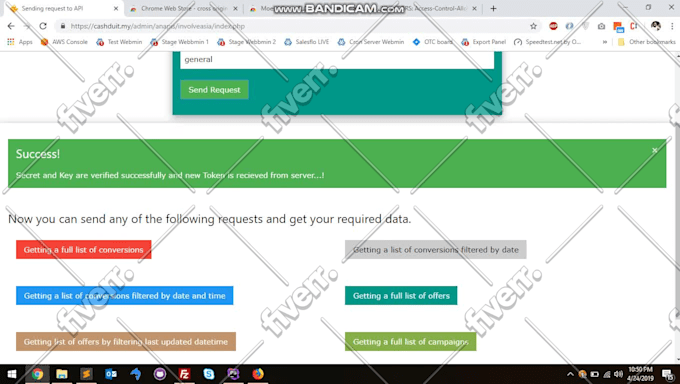This screenshot has height=384, width=680.
Task: Click conversions filtered by date and time button
Action: (124, 295)
